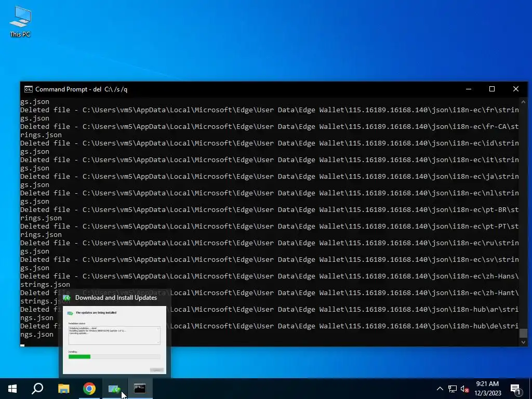Screen dimensions: 532x399
Task: Maximize the Command Prompt window
Action: pyautogui.click(x=492, y=89)
